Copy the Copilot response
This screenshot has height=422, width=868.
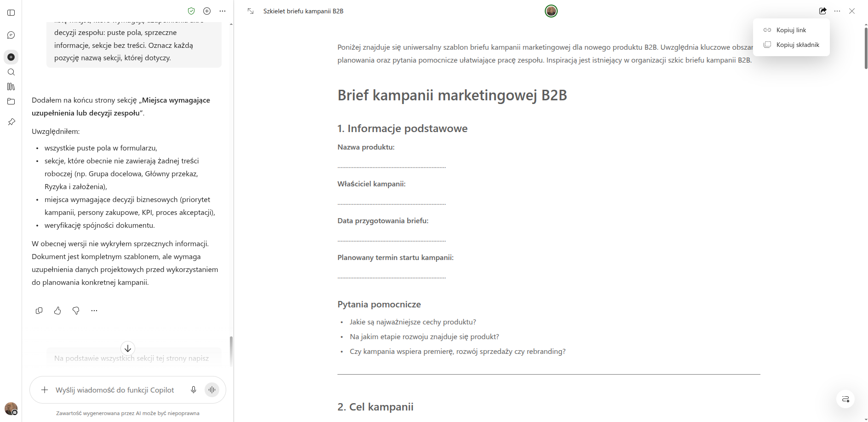[x=39, y=311]
